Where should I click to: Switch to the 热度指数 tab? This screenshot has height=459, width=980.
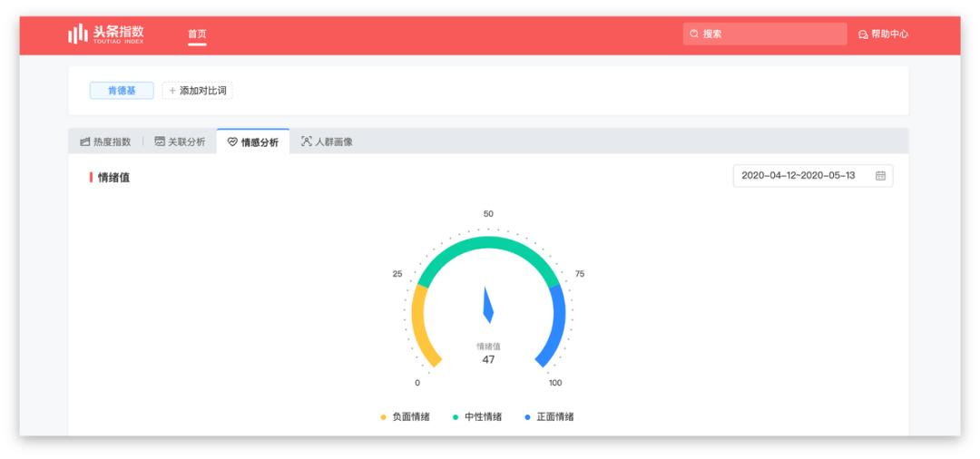point(105,142)
